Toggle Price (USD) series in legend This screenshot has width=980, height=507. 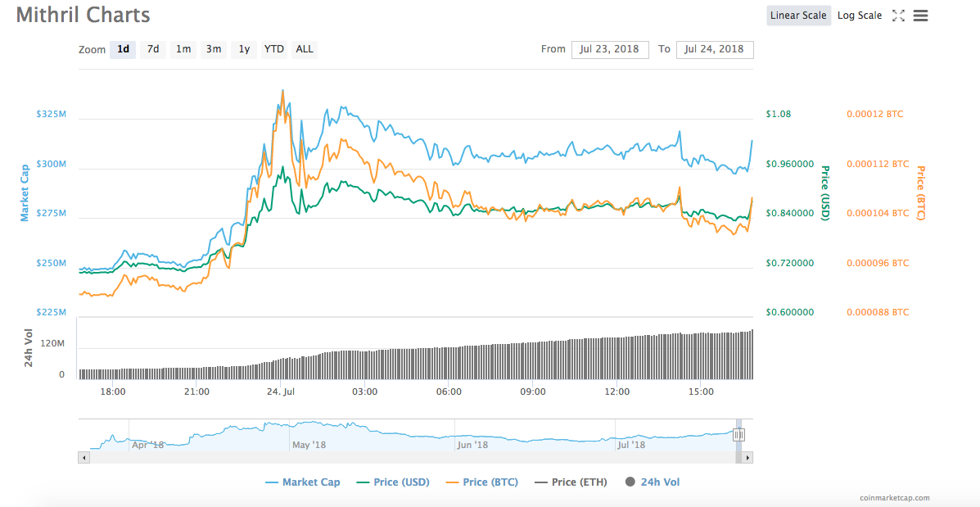pos(393,482)
